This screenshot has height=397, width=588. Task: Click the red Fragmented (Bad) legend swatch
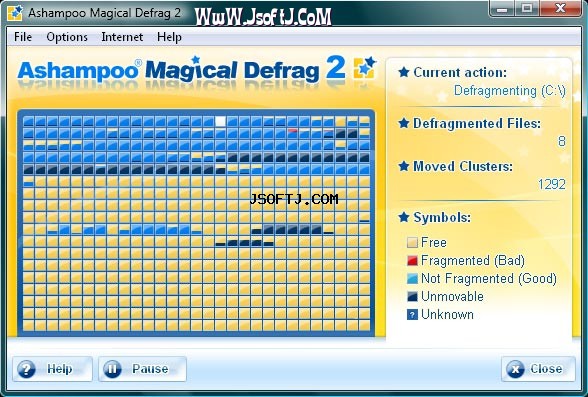(412, 261)
